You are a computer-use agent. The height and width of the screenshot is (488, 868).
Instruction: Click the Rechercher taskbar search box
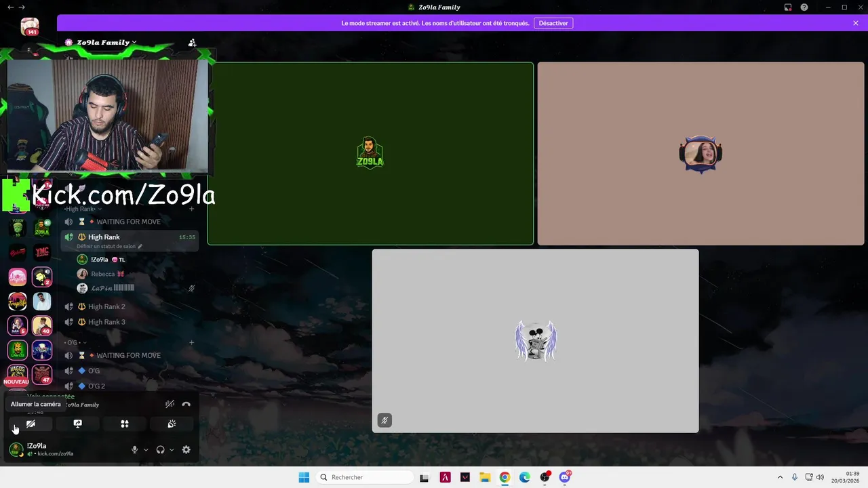point(365,477)
